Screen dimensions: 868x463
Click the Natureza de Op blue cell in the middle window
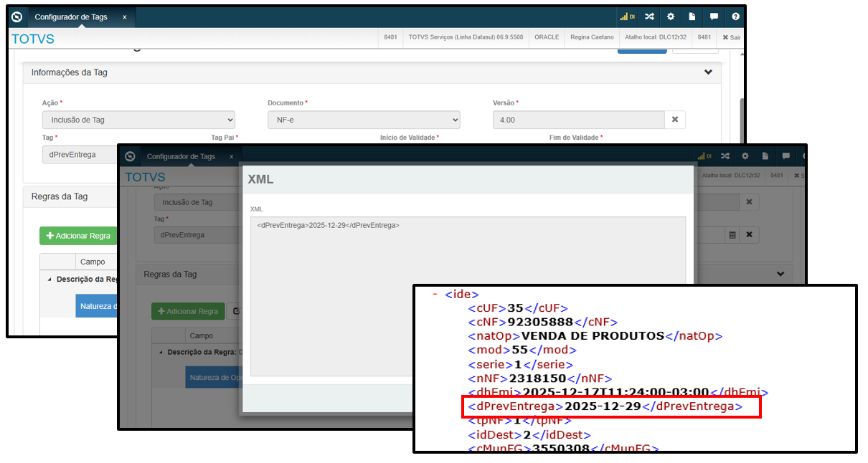coord(214,377)
